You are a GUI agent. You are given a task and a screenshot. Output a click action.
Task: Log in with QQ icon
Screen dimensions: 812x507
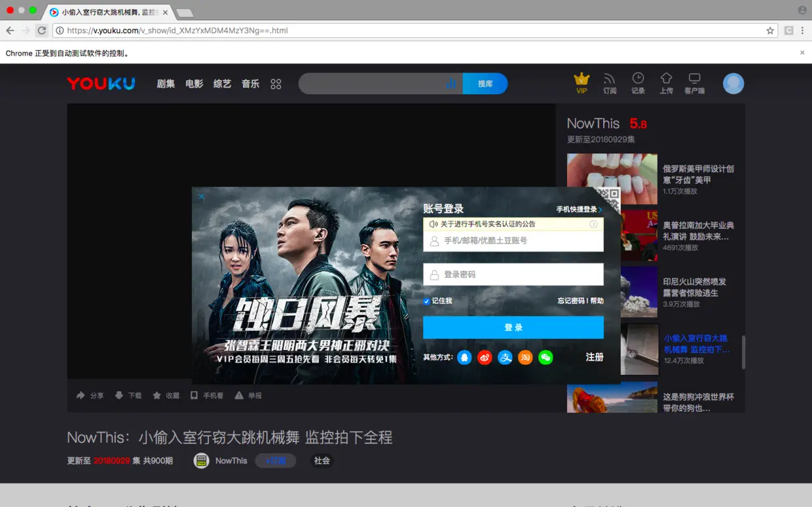(x=464, y=357)
